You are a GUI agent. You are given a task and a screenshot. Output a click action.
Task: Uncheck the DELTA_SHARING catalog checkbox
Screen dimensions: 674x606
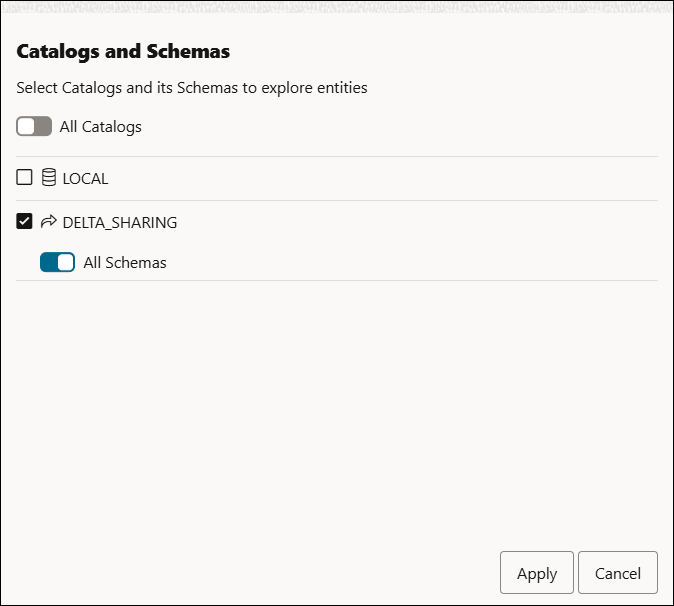[x=25, y=222]
